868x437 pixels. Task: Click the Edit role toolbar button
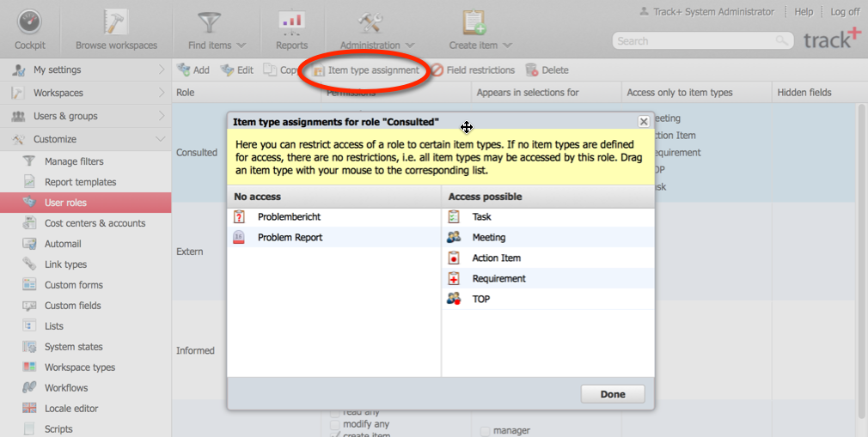click(x=237, y=70)
